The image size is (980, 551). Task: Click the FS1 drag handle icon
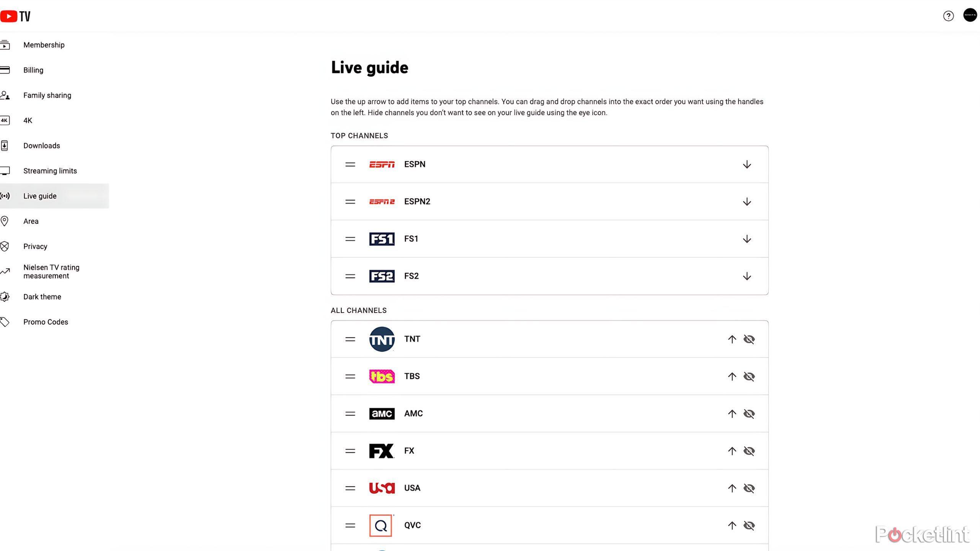350,239
